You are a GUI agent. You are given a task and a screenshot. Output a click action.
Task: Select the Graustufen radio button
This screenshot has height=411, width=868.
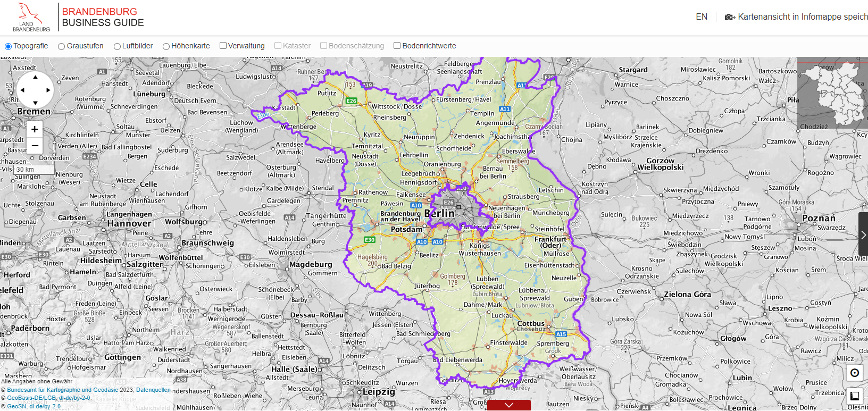coord(62,46)
